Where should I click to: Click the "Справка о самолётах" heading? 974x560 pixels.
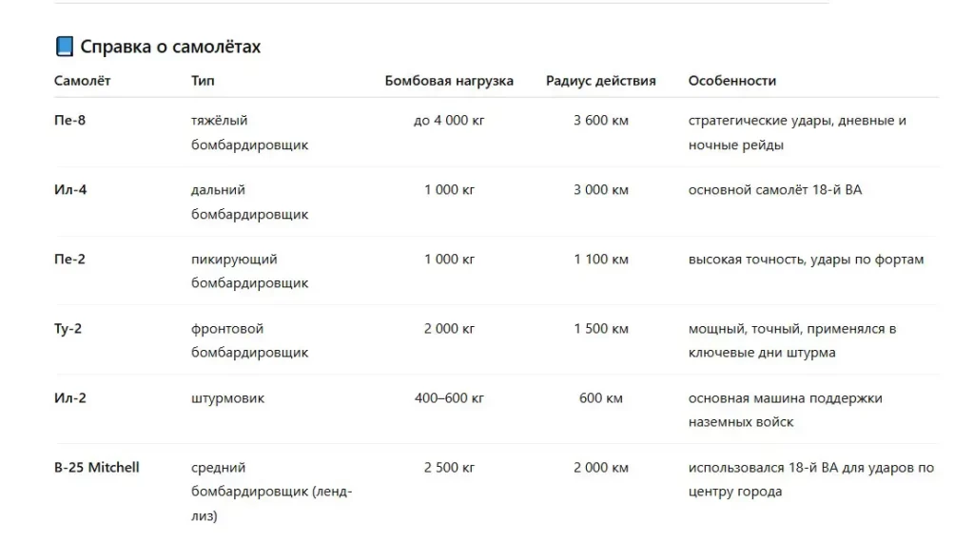pyautogui.click(x=170, y=47)
